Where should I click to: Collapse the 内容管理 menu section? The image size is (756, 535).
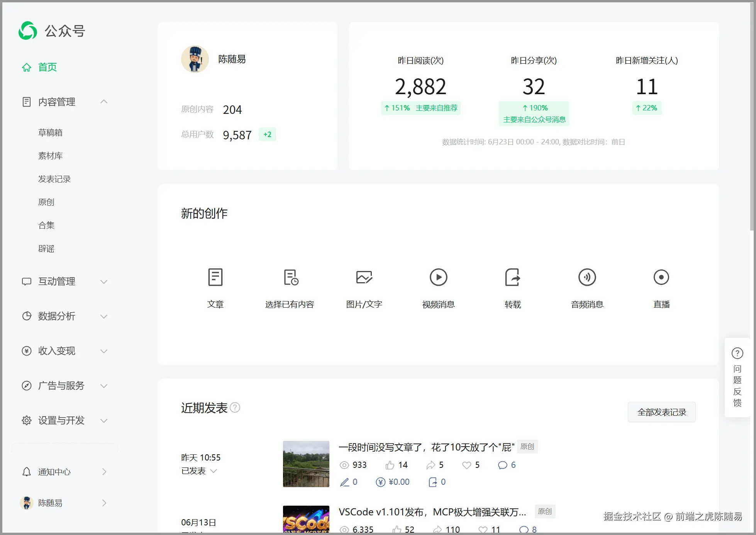coord(103,102)
